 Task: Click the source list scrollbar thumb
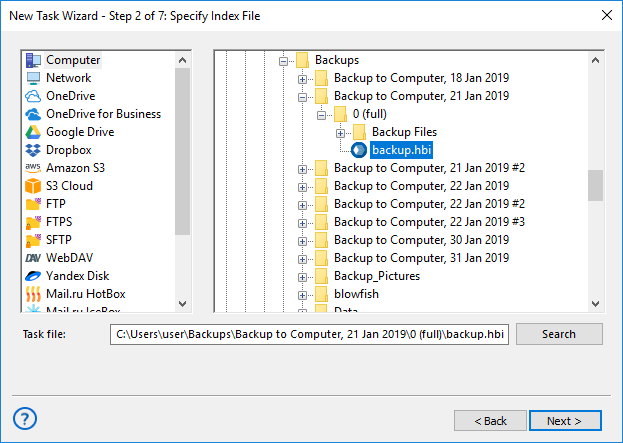click(x=182, y=152)
